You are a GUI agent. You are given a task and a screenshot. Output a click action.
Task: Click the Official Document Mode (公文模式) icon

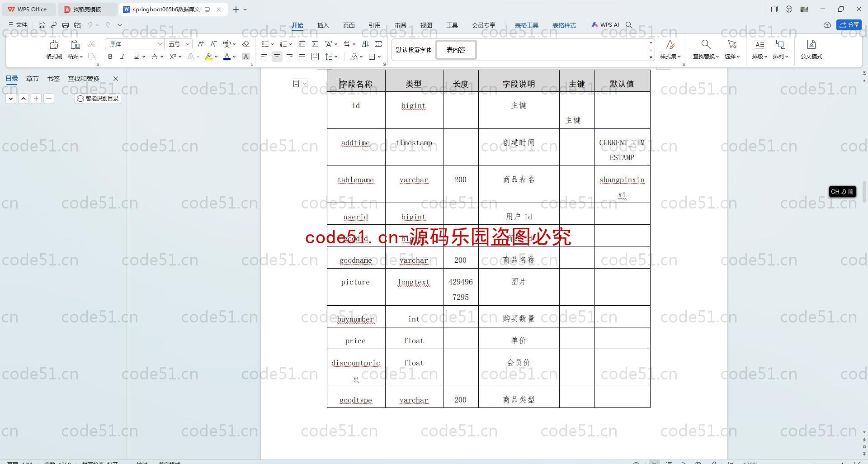pos(811,44)
